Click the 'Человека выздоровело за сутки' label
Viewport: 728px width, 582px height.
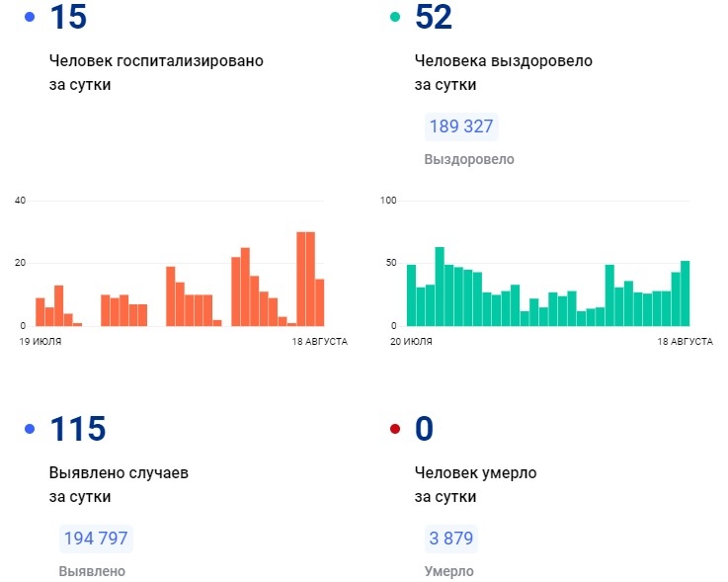coord(503,72)
